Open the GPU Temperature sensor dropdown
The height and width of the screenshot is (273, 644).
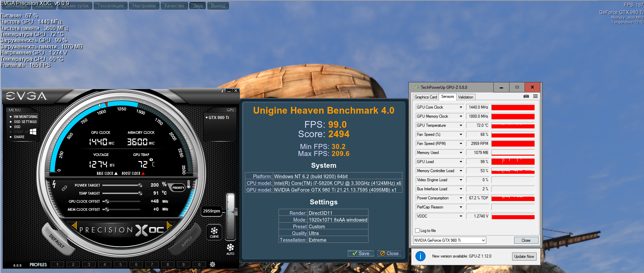[x=461, y=125]
